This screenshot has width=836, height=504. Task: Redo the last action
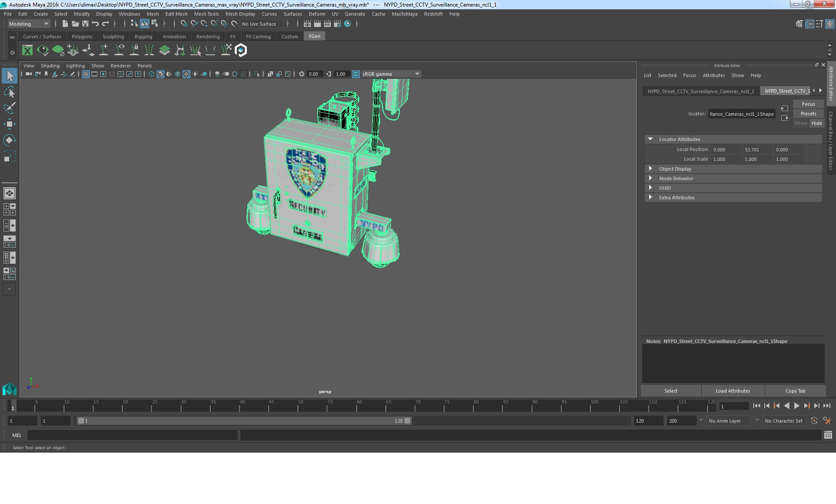105,24
